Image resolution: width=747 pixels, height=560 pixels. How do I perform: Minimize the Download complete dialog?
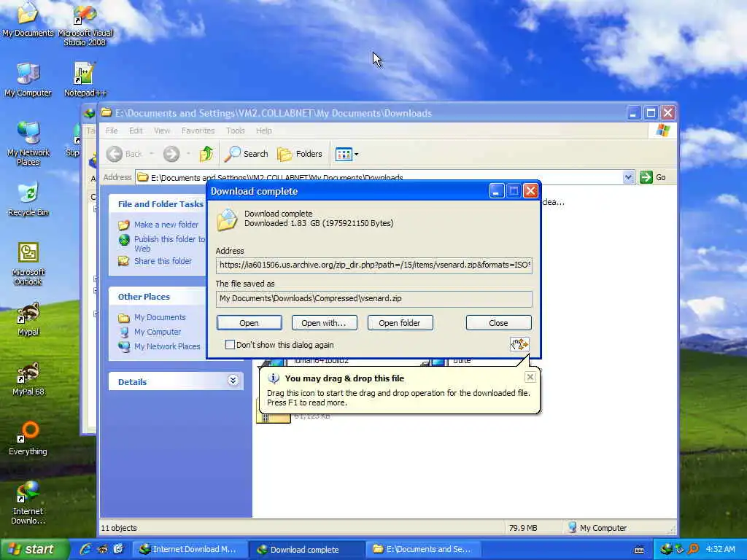(x=496, y=192)
